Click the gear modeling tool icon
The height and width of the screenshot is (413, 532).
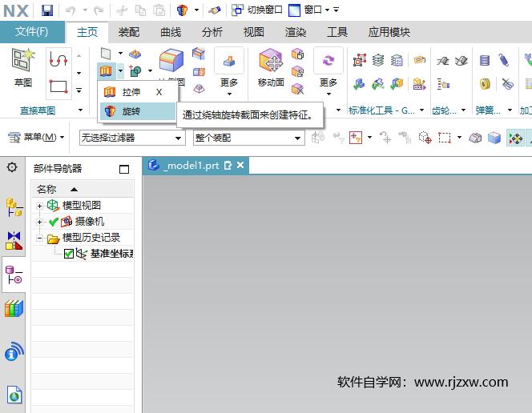(442, 61)
